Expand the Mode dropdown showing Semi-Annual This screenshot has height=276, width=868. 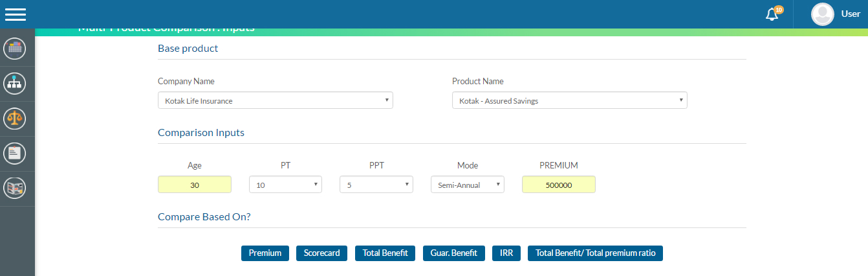tap(467, 185)
